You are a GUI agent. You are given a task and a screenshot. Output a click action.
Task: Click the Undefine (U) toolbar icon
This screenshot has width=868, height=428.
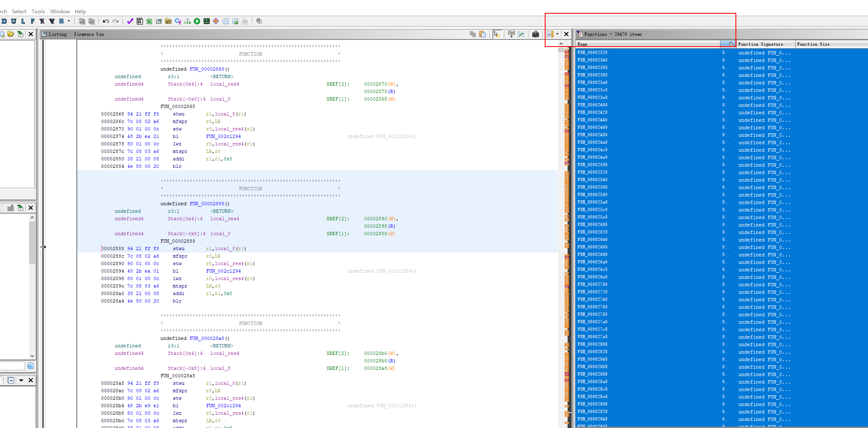click(x=14, y=21)
